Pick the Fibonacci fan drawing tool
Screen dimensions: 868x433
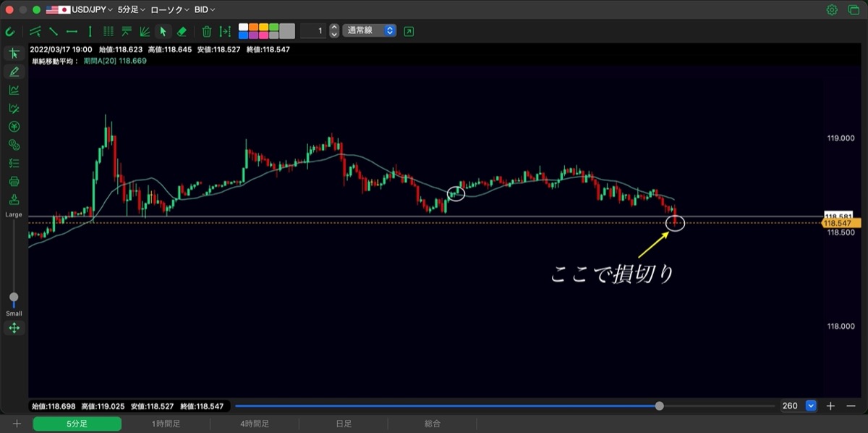145,31
